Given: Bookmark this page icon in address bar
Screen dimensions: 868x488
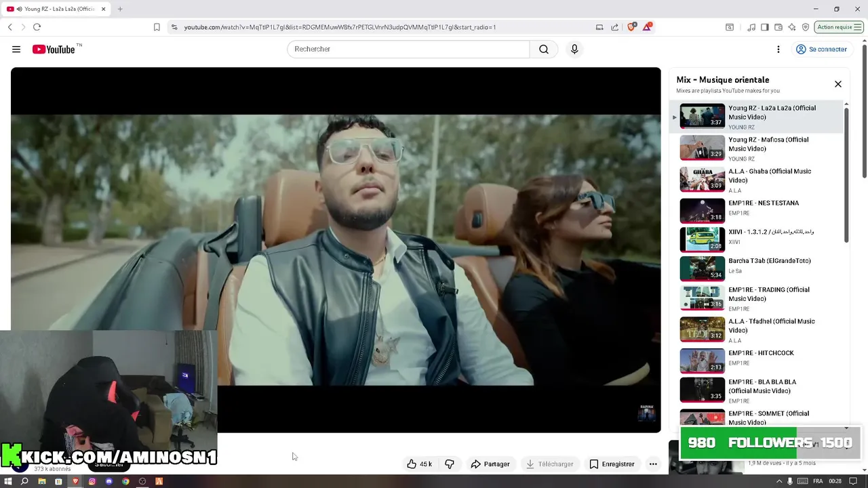Looking at the screenshot, I should coord(157,27).
